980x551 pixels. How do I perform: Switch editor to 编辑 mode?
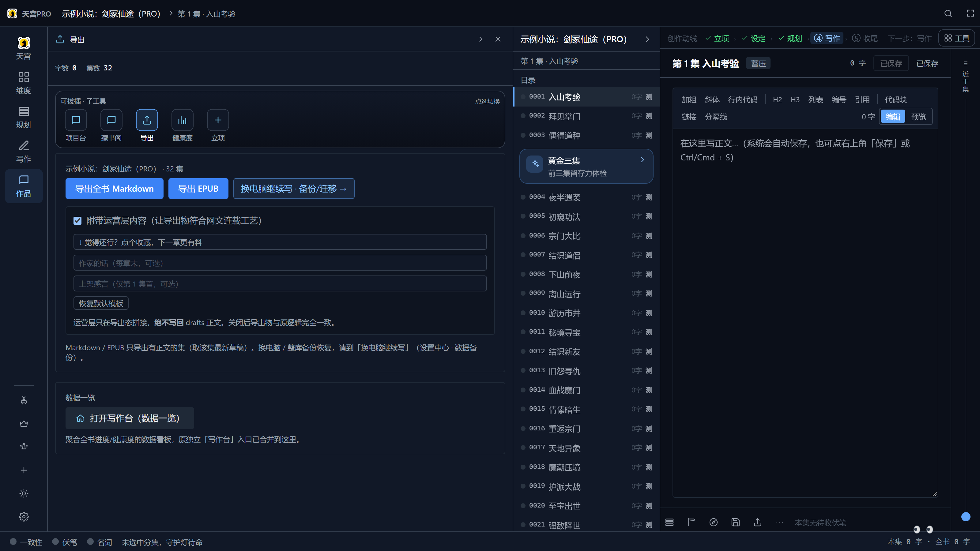[893, 117]
